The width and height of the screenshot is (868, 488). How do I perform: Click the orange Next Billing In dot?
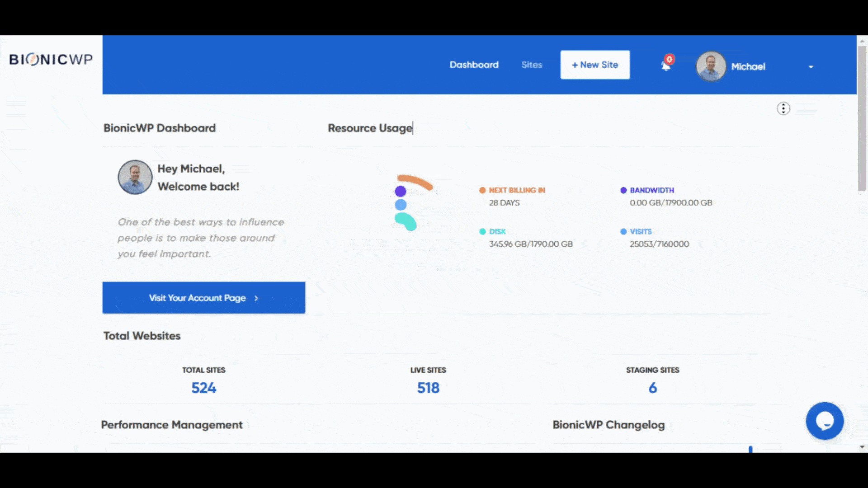[482, 190]
